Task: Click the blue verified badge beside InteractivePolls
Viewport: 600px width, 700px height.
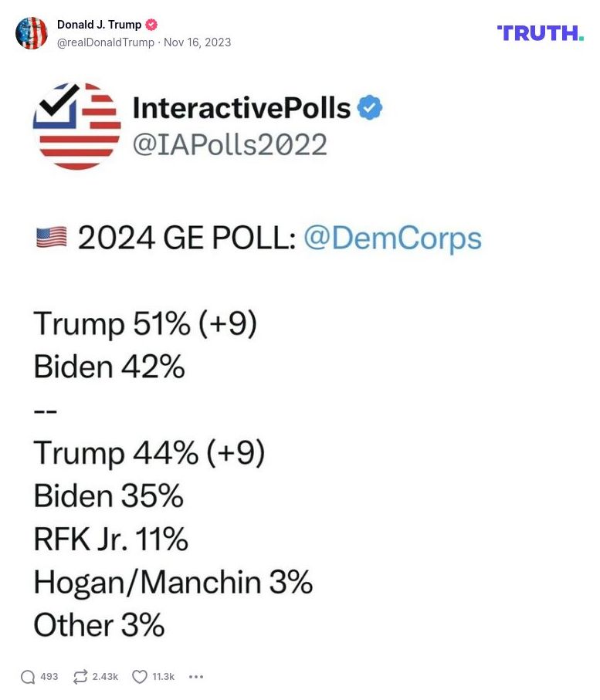Action: (x=370, y=109)
